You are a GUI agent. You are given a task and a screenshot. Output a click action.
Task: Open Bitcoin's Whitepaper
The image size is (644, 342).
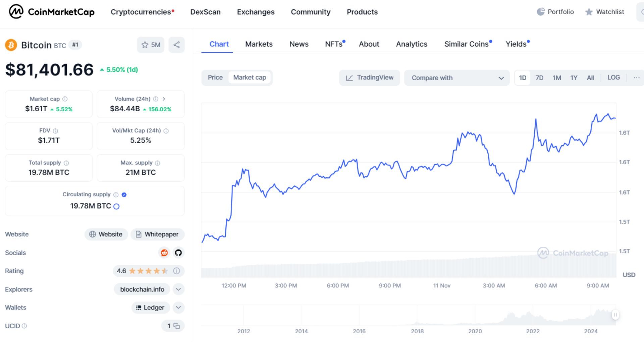[157, 234]
